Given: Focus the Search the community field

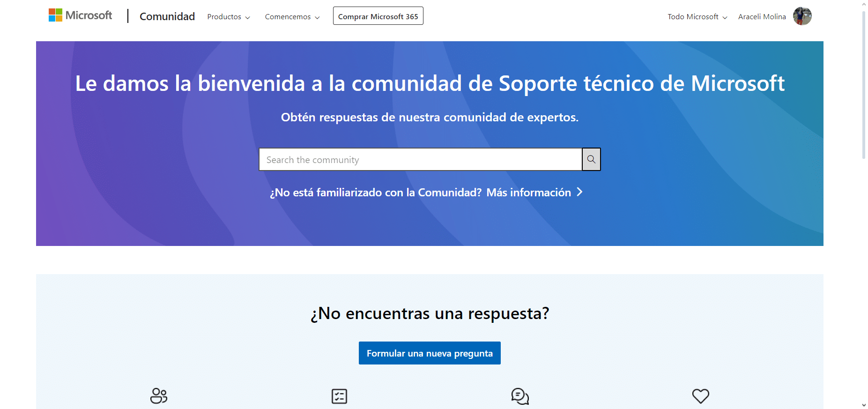Looking at the screenshot, I should [420, 160].
